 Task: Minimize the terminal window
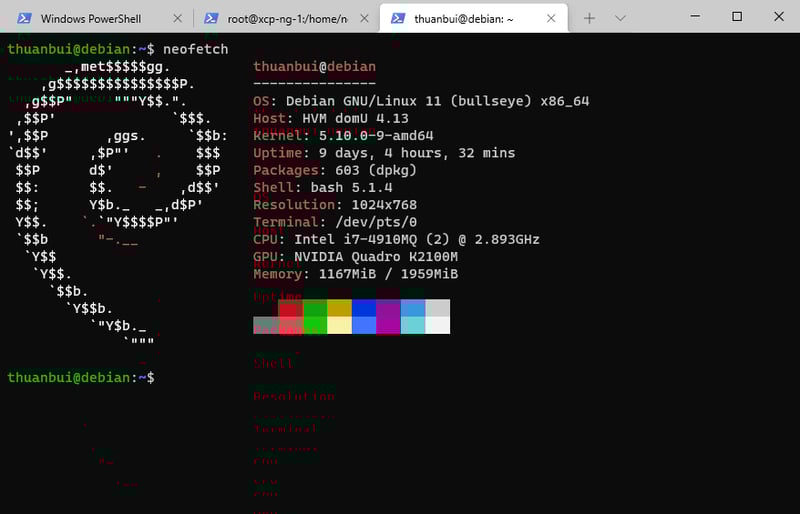[x=691, y=16]
